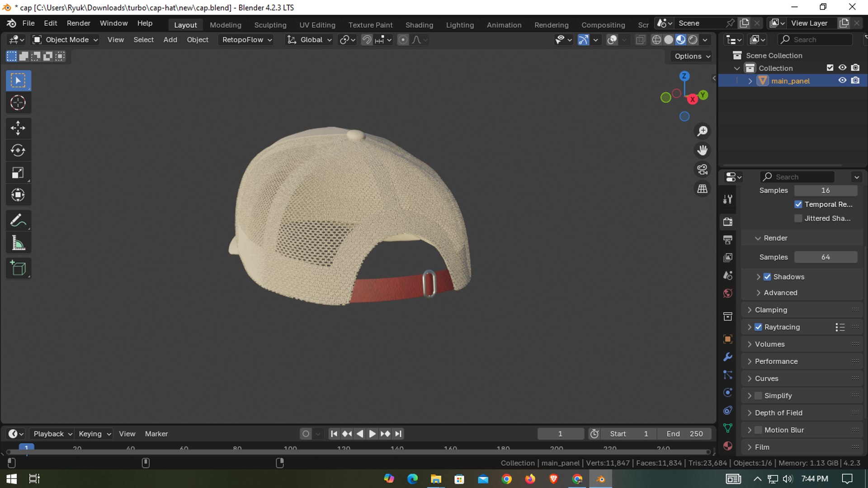Disable the Shadows checkbox
Image resolution: width=868 pixels, height=488 pixels.
767,277
